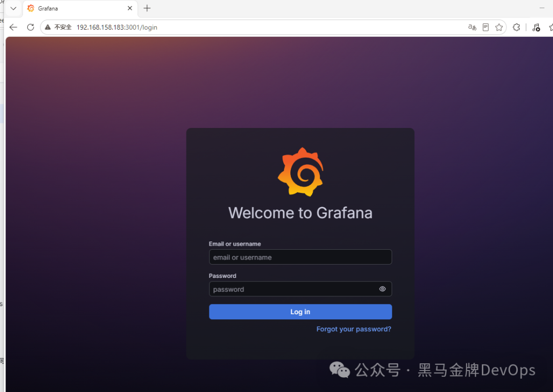Click the Grafana favicon in the tab
Image resolution: width=553 pixels, height=392 pixels.
coord(31,8)
